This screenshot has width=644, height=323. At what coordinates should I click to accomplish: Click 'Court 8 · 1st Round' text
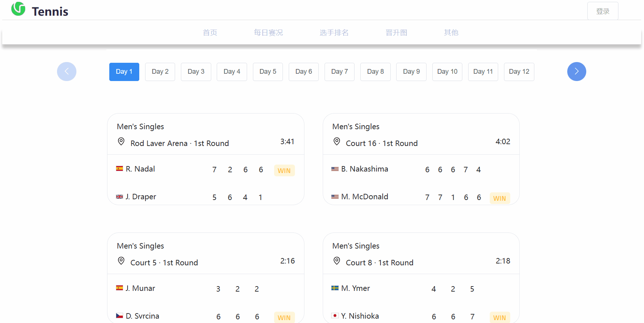click(380, 263)
